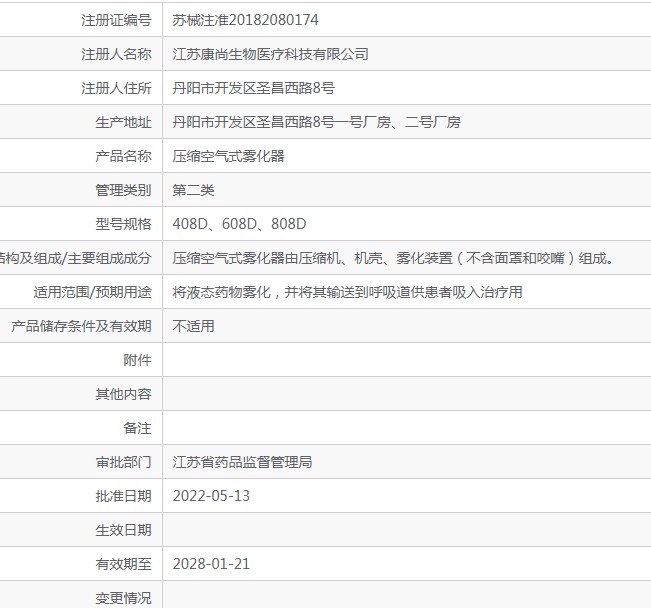Click the 批准日期 label

pos(123,496)
